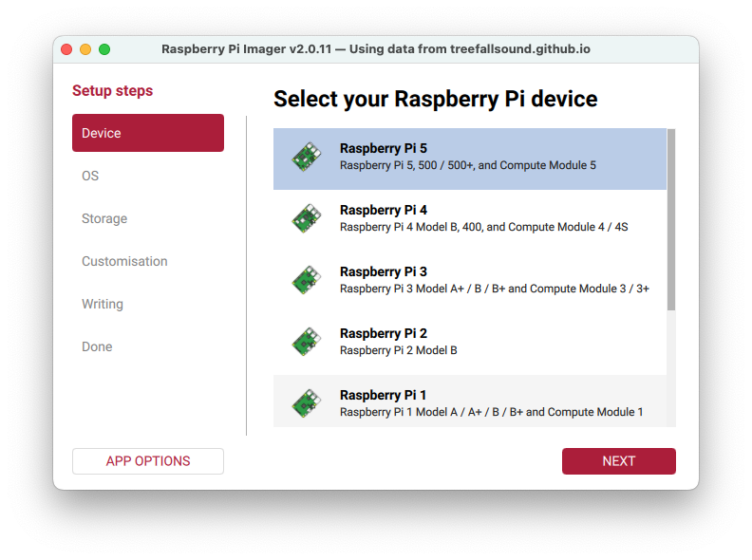Click 'Raspberry Pi 4 Model B, 400' description
Screen dimensions: 752x560
pyautogui.click(x=484, y=227)
